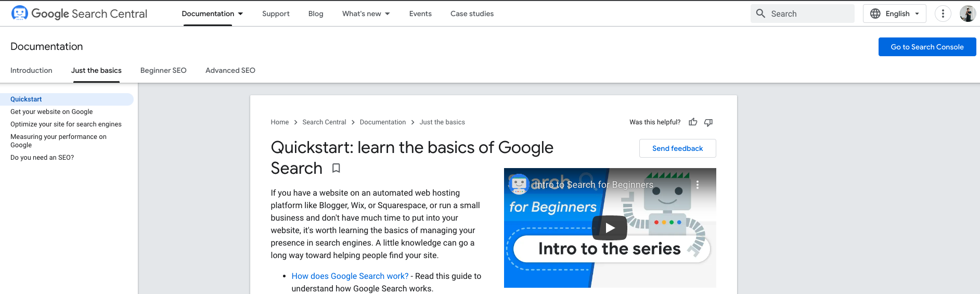
Task: Open the user account avatar
Action: [x=968, y=14]
